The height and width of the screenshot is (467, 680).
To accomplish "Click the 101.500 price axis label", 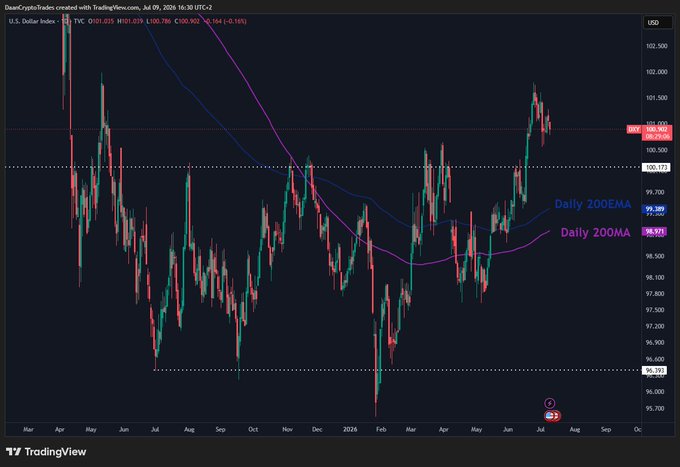I will 657,98.
